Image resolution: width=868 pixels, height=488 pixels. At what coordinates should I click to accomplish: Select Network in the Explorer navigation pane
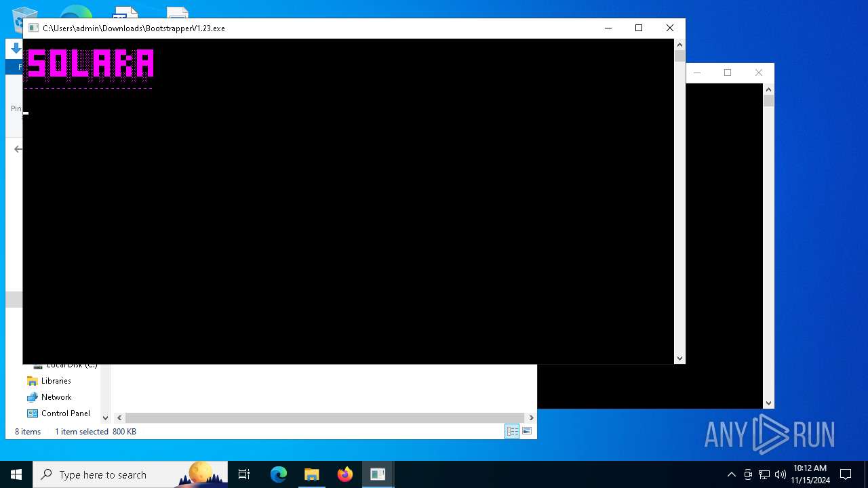pyautogui.click(x=56, y=397)
